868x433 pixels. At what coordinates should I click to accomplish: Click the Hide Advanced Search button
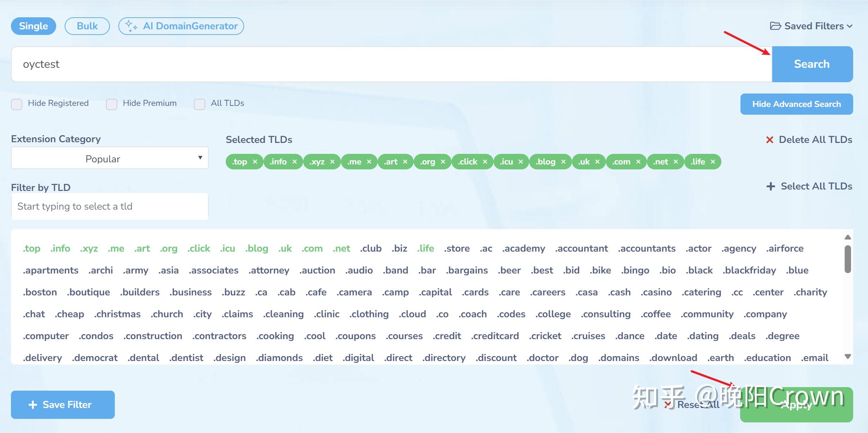coord(796,104)
